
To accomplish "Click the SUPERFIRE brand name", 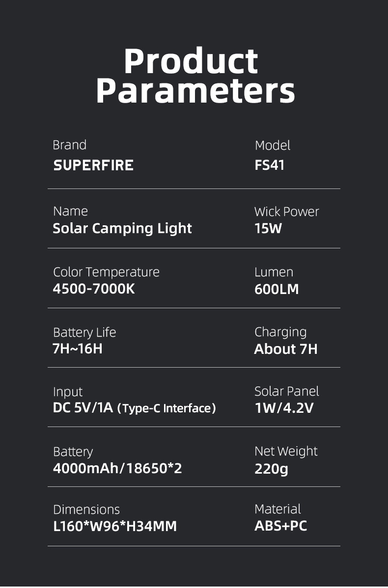I will point(93,165).
